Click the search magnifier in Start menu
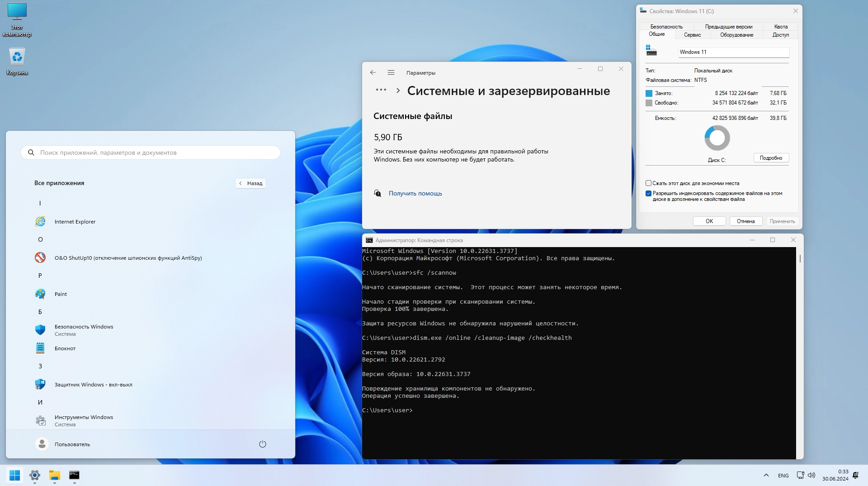Image resolution: width=868 pixels, height=486 pixels. click(31, 152)
